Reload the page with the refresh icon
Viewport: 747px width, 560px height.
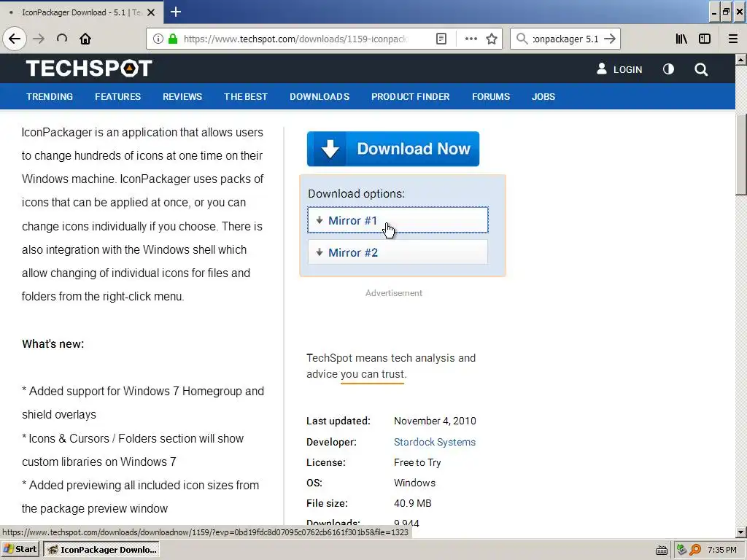click(62, 39)
